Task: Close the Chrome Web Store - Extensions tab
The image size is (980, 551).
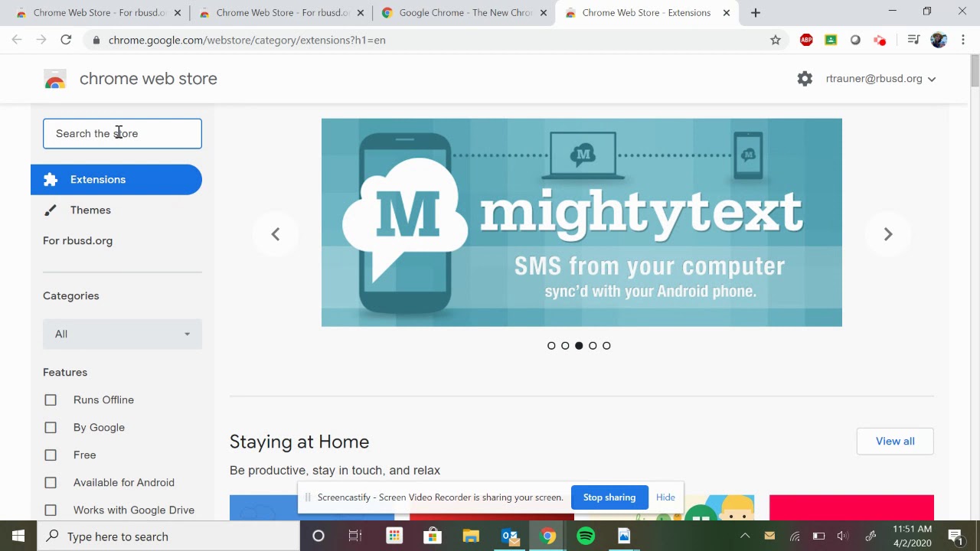Action: pyautogui.click(x=727, y=12)
